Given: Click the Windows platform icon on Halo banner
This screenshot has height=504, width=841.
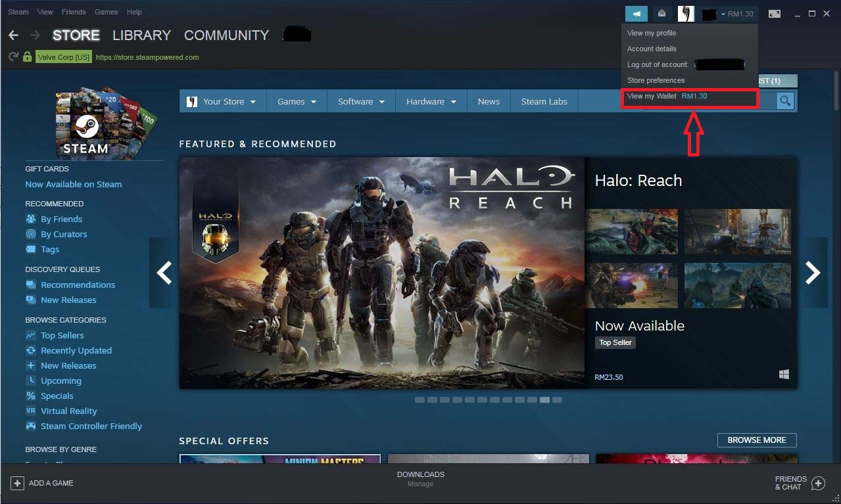Looking at the screenshot, I should point(784,375).
